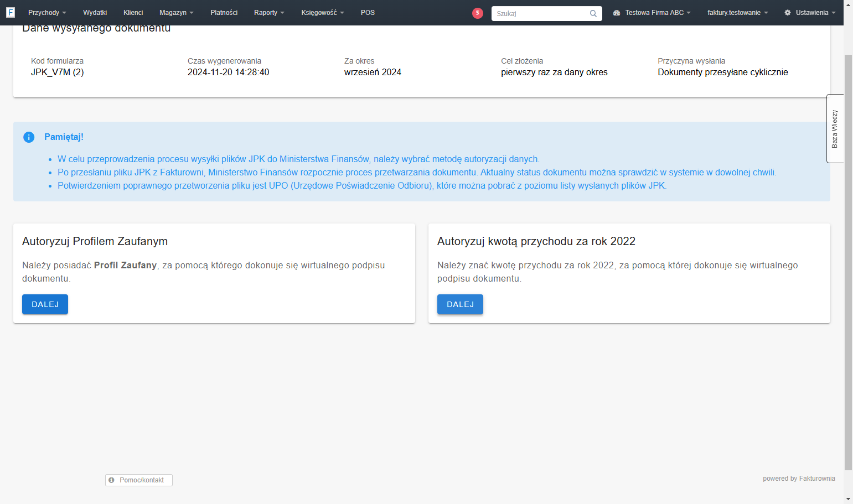
Task: Click the text pierwszy raz za dany okres
Action: [554, 72]
